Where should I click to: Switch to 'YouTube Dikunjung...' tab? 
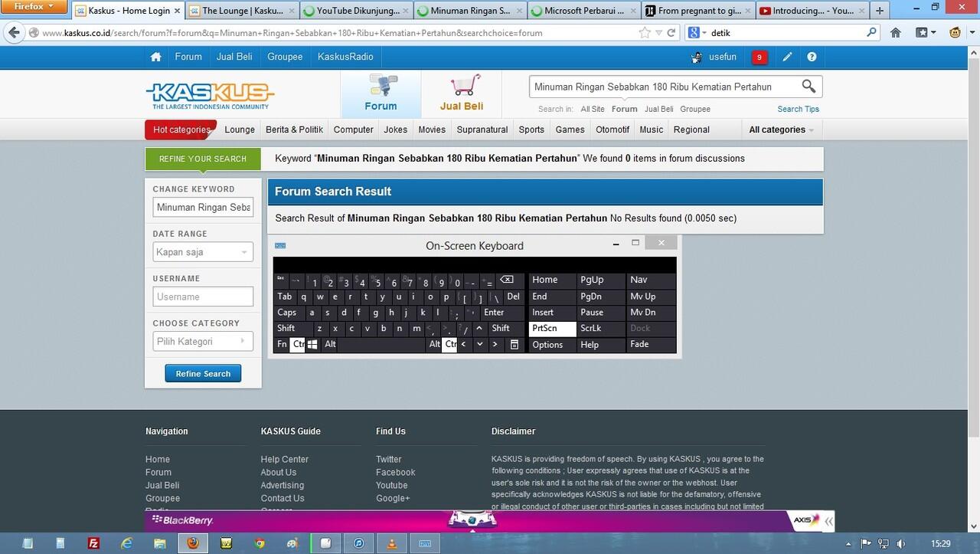point(355,11)
